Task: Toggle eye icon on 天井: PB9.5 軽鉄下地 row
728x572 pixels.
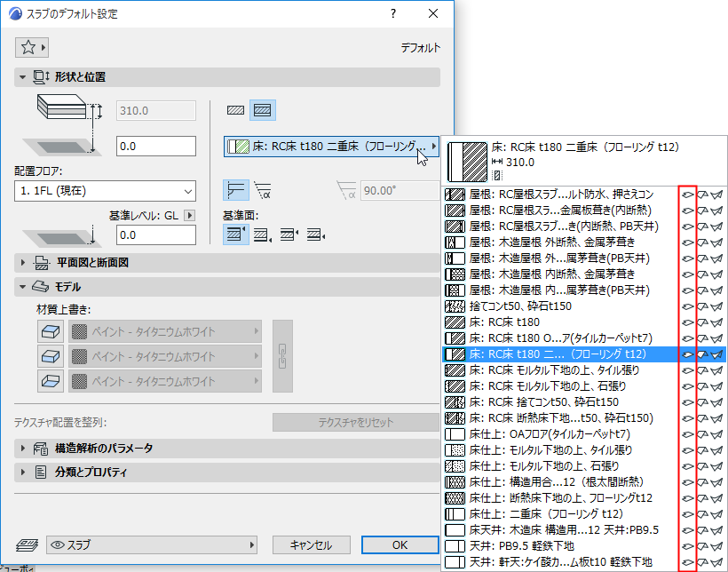Action: pyautogui.click(x=688, y=546)
